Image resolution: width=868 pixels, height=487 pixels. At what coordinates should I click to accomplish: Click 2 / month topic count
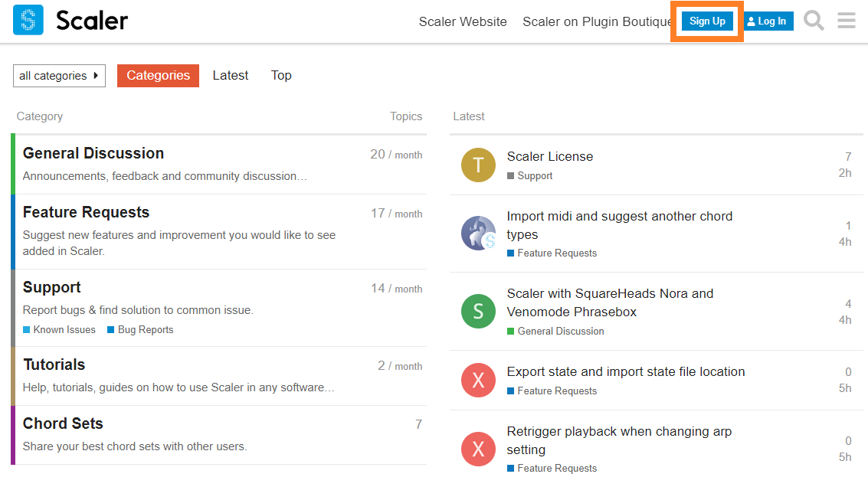tap(400, 366)
